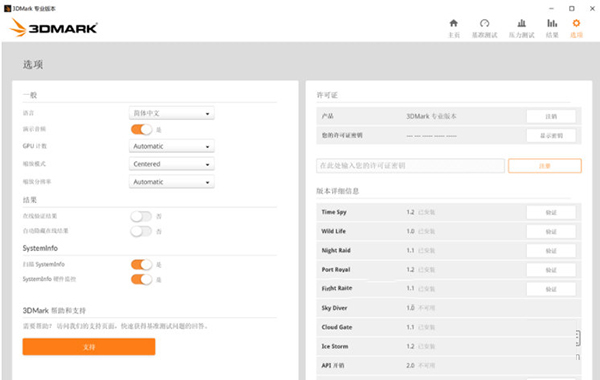Toggle the demo audio (演示音频) switch
Viewport: 600px width, 380px height.
point(141,129)
